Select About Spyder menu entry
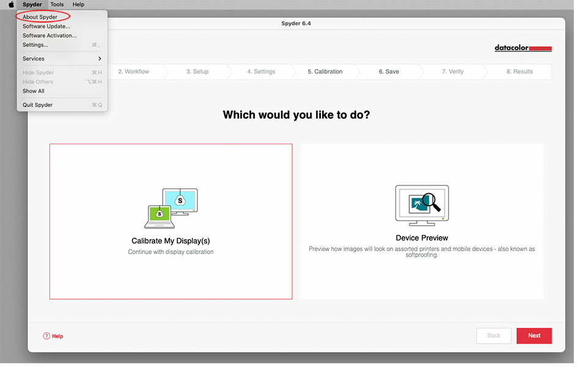This screenshot has height=367, width=588. pos(40,17)
